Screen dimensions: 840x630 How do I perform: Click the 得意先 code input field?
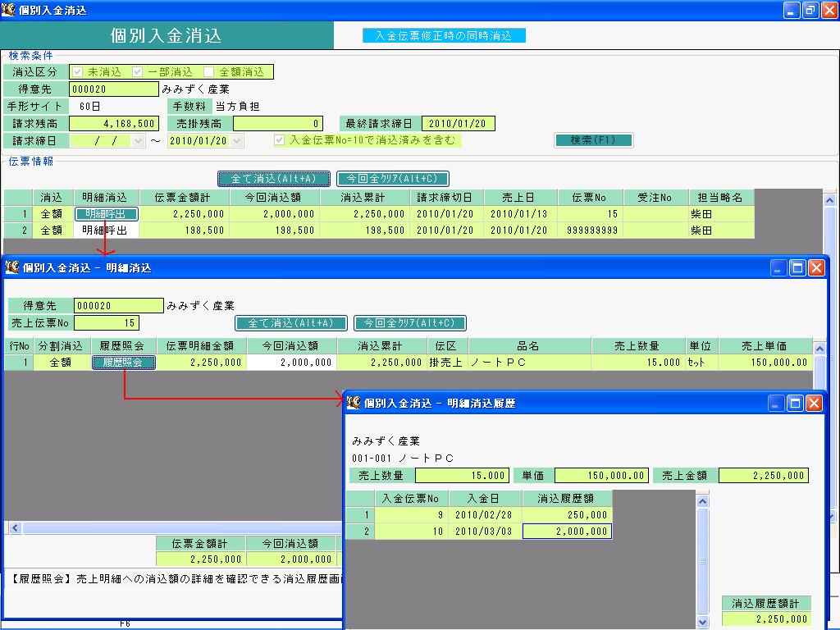(x=114, y=89)
